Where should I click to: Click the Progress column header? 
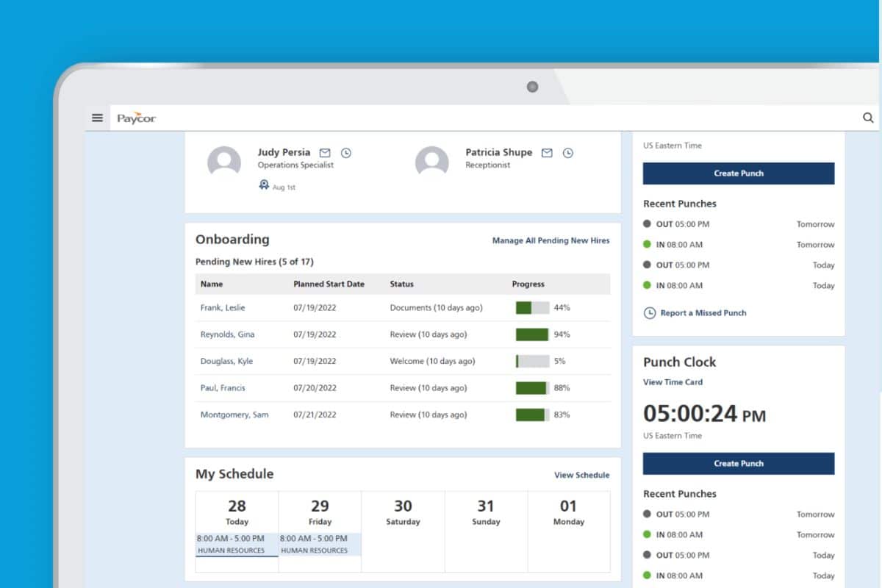pyautogui.click(x=528, y=284)
